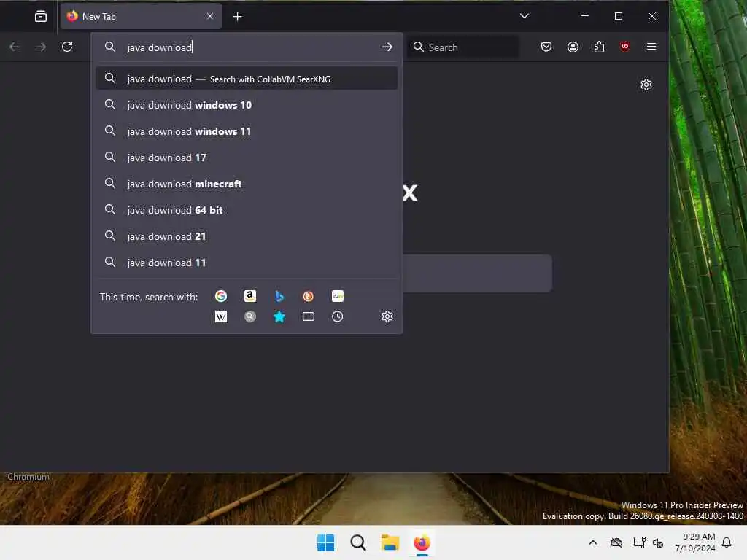Open the Extensions panel

[599, 47]
